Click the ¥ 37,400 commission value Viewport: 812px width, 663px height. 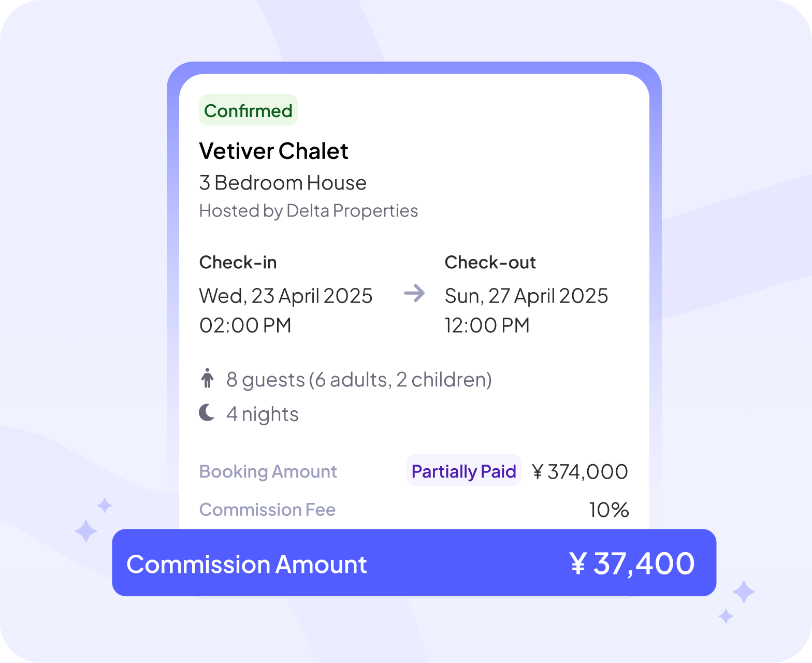[632, 564]
